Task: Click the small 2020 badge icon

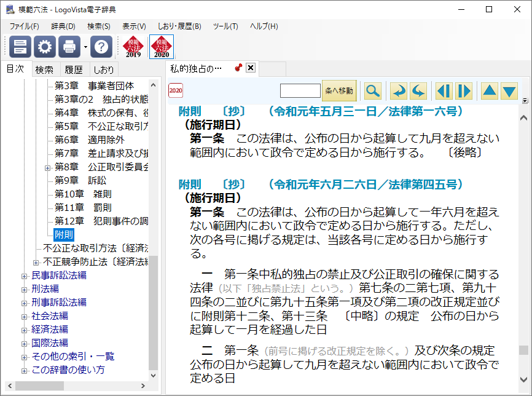Action: click(176, 90)
